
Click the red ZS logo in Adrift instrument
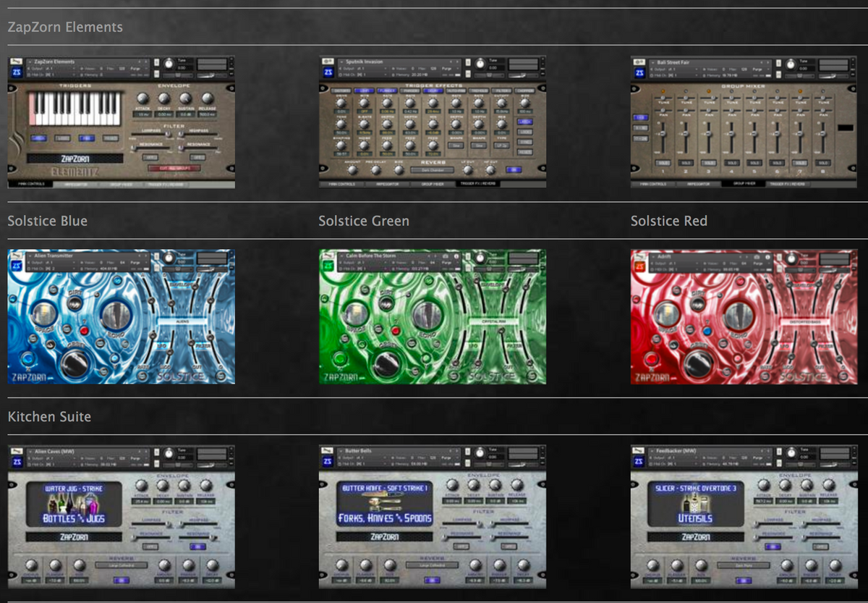pos(639,266)
